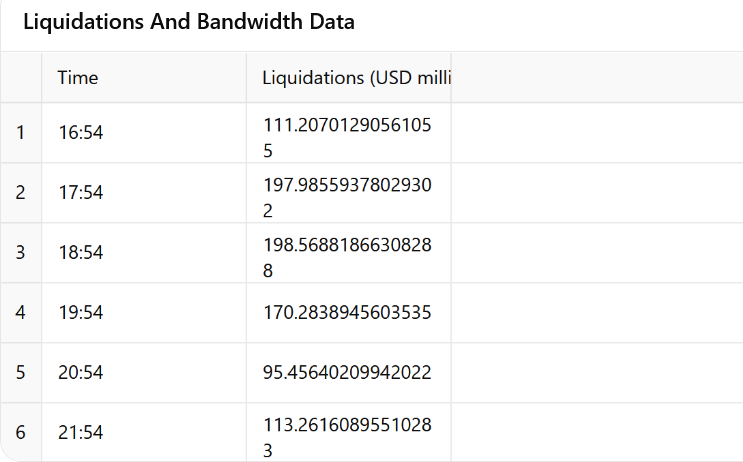Select the cell with value 197.98559378029302
The width and height of the screenshot is (743, 462).
tap(349, 193)
